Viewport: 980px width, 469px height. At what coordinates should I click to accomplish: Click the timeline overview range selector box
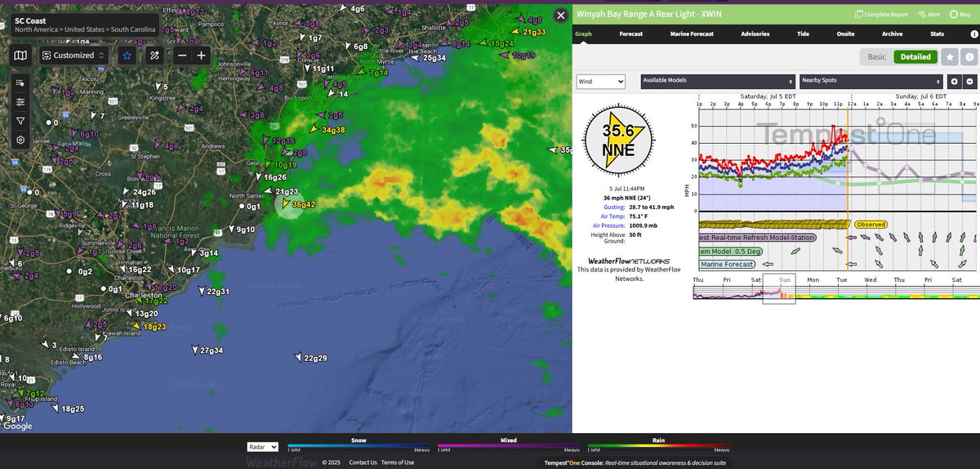coord(778,290)
